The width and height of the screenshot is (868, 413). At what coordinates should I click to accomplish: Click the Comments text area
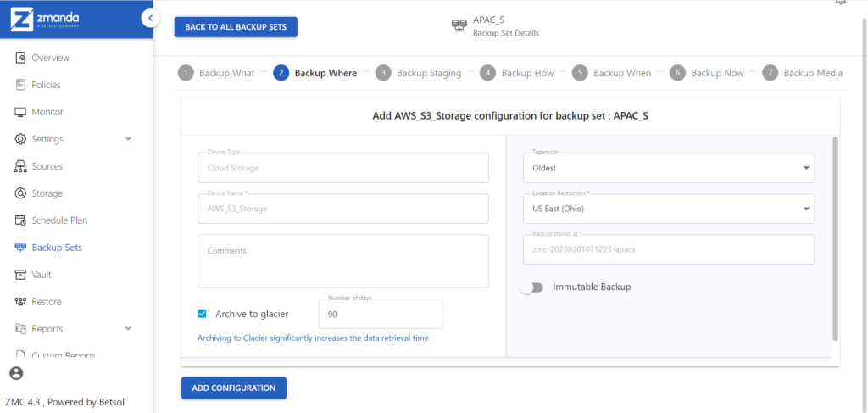tap(343, 261)
